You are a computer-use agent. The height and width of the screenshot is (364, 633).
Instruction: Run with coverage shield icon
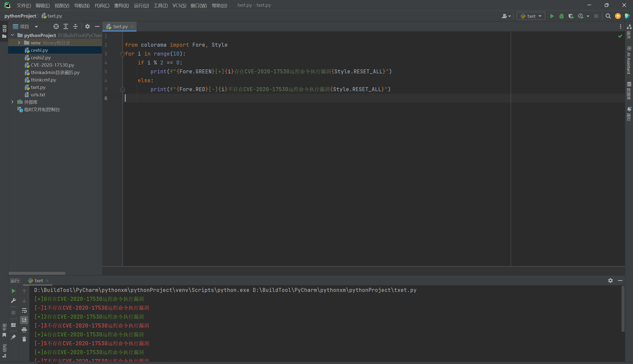point(571,16)
